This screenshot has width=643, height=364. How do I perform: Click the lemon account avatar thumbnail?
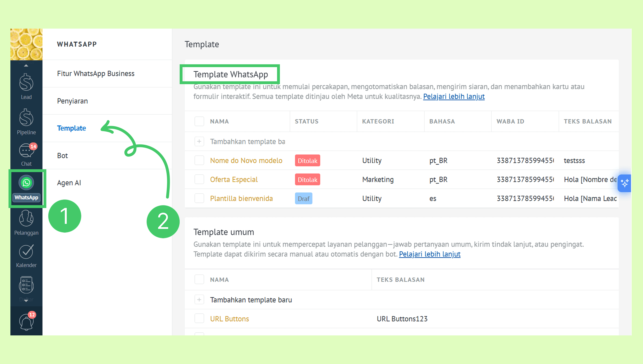point(26,44)
